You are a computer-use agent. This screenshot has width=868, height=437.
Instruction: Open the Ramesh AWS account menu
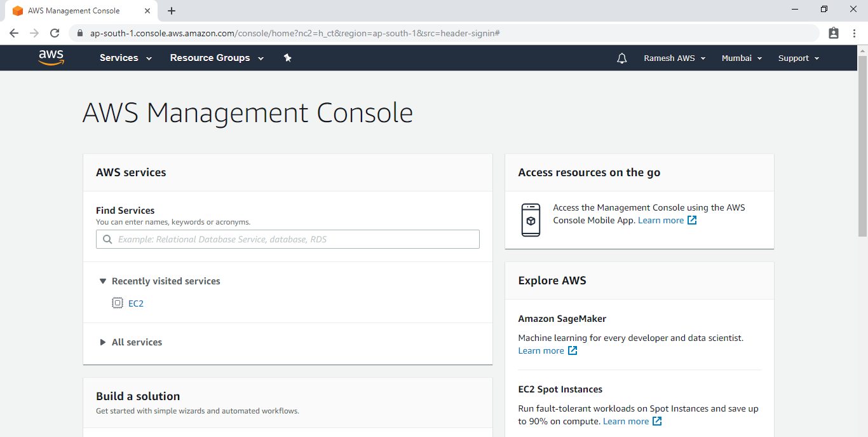click(x=675, y=58)
